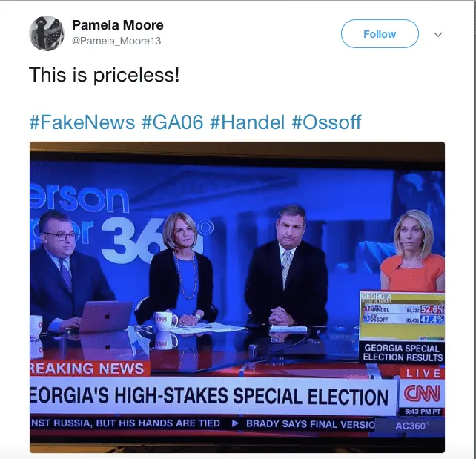Open the #Handel hashtag

pos(247,122)
